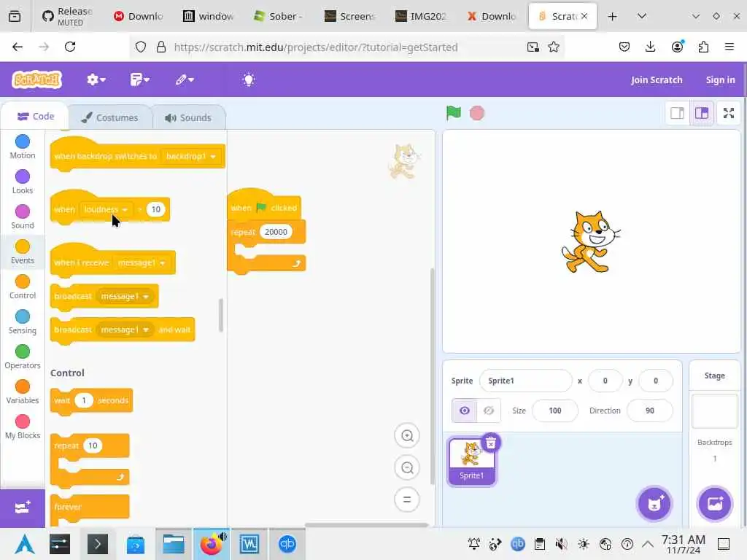
Task: Open the loudness dropdown in when block
Action: (106, 209)
